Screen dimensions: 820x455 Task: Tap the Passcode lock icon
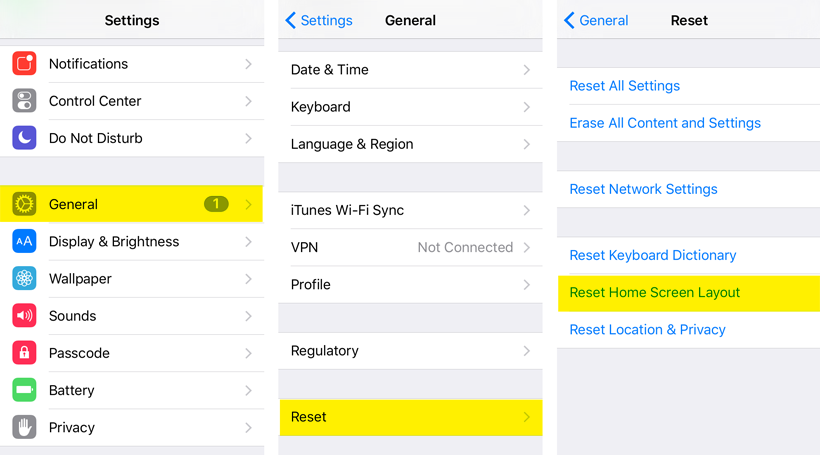click(x=24, y=353)
